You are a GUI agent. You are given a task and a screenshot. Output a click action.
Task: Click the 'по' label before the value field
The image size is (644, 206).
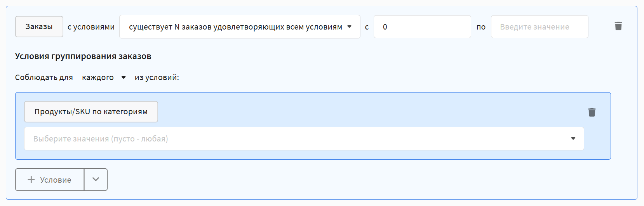pyautogui.click(x=481, y=27)
